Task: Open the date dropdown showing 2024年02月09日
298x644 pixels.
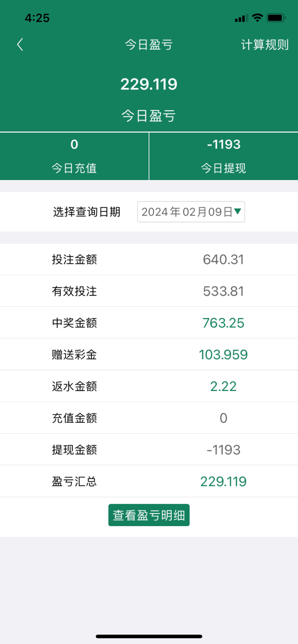Action: tap(191, 212)
